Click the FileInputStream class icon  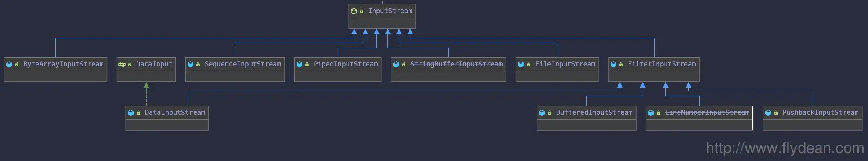click(521, 64)
